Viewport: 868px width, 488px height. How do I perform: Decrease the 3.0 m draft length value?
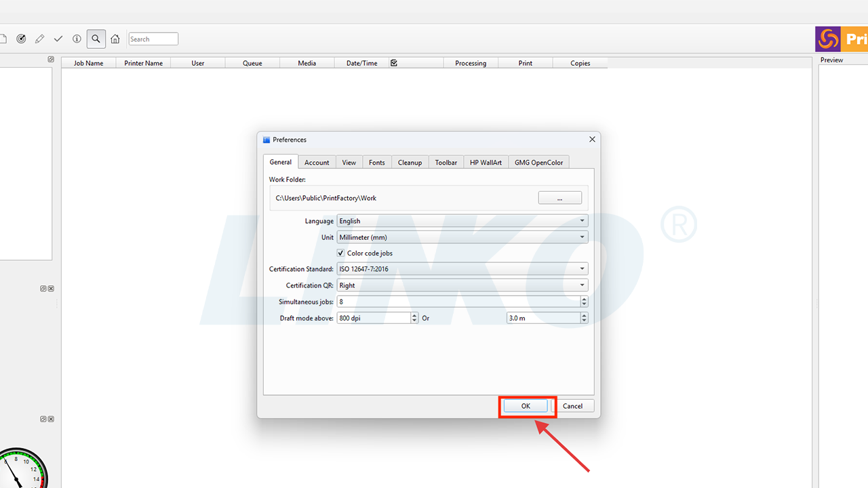pos(585,321)
